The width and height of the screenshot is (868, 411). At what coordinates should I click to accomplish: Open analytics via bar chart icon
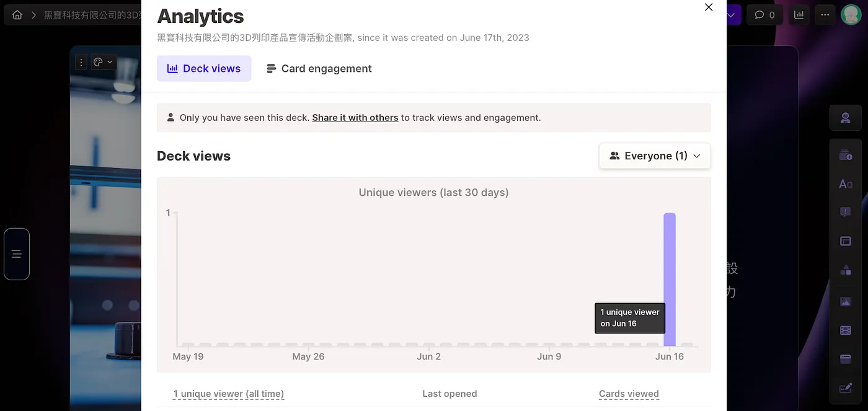[x=799, y=15]
